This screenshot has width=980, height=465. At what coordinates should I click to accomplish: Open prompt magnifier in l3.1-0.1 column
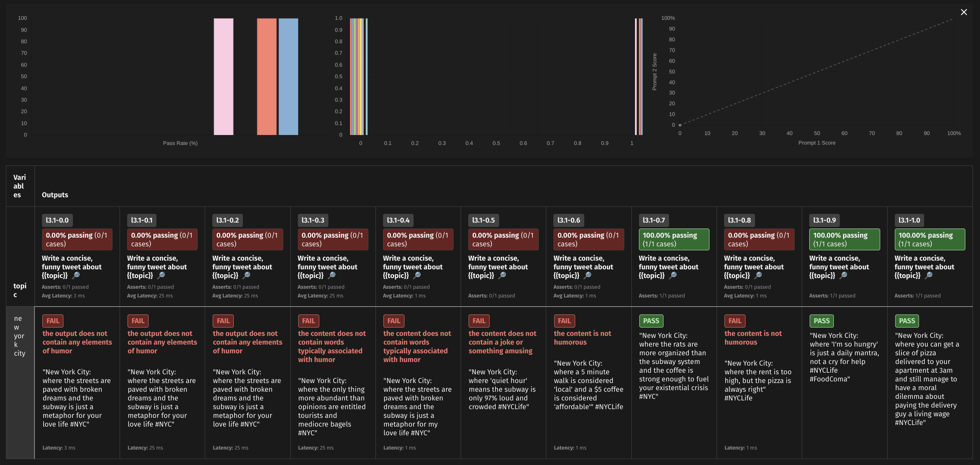[x=161, y=275]
